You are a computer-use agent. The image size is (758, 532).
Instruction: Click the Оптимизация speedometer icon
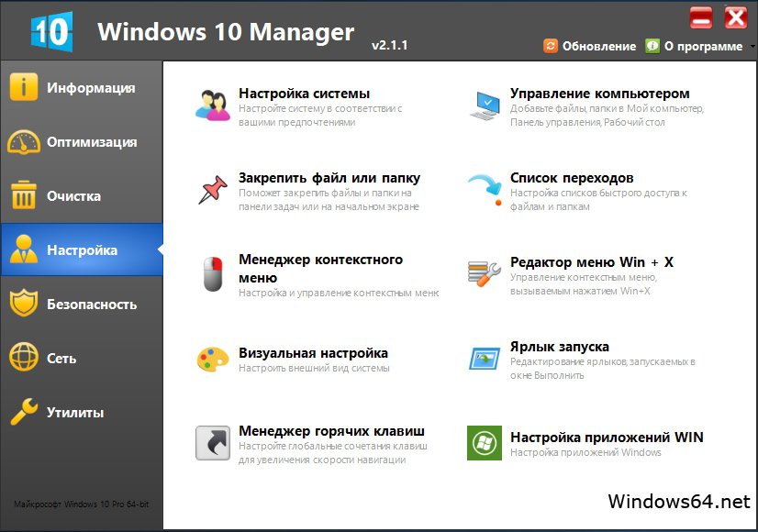tap(23, 141)
